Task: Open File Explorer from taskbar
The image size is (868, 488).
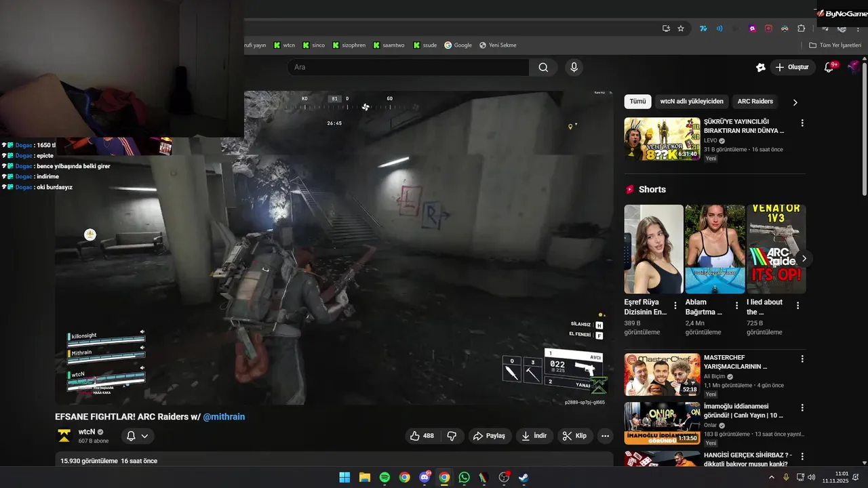Action: pyautogui.click(x=364, y=477)
